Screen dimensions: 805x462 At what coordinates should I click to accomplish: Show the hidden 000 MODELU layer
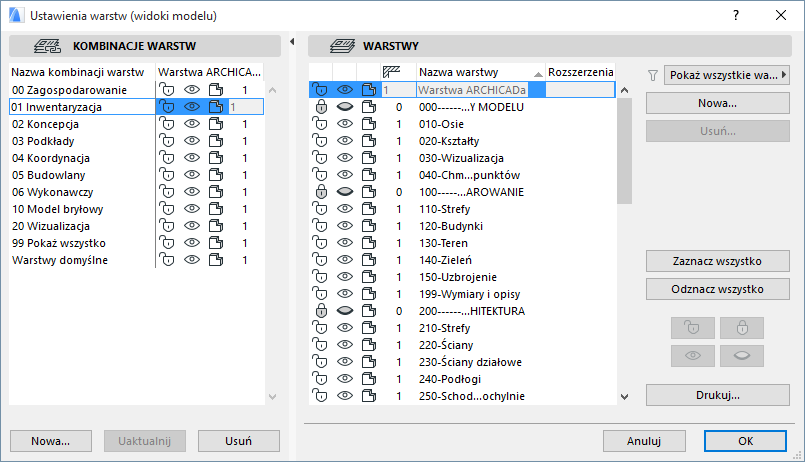(x=344, y=107)
